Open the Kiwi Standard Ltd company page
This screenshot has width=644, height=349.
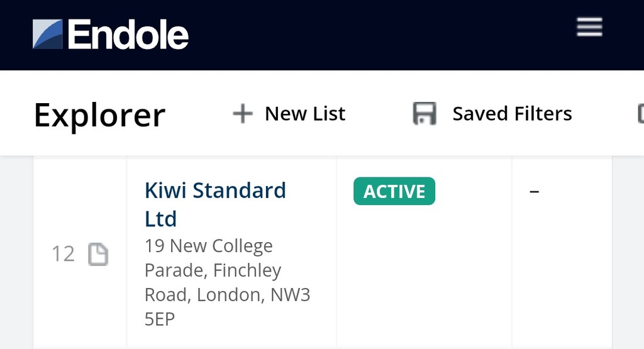tap(215, 190)
